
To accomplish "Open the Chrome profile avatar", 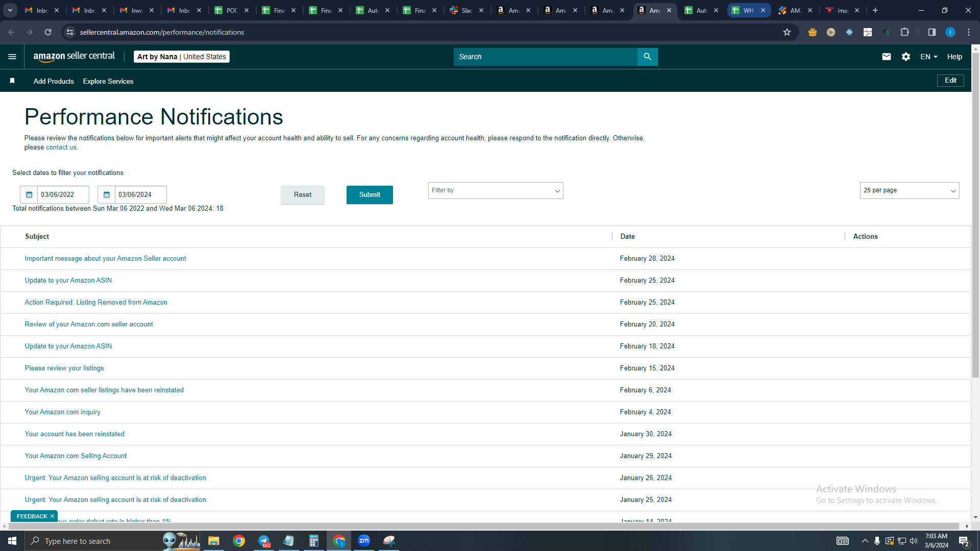I will 950,32.
